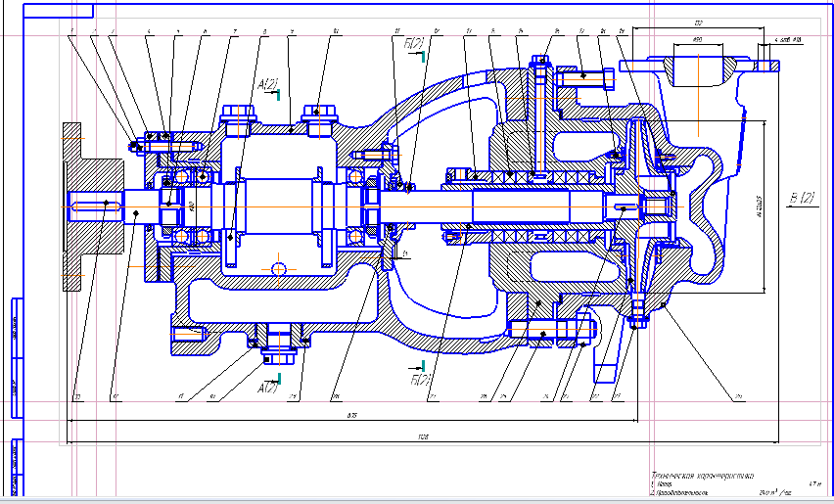The image size is (834, 504).
Task: Select the '1. Напор' text line
Action: (x=665, y=484)
